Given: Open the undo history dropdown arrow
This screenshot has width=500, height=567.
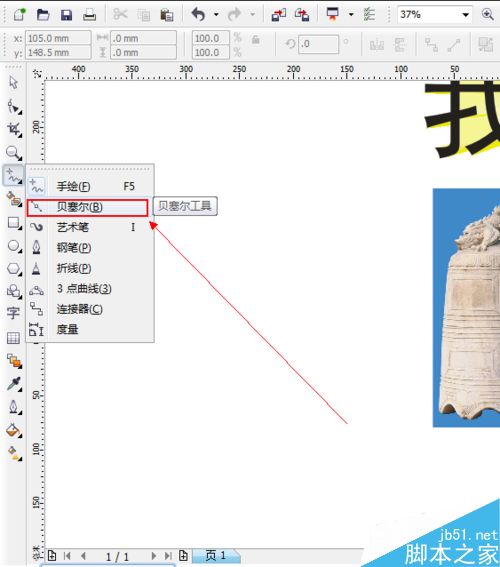Looking at the screenshot, I should [216, 14].
